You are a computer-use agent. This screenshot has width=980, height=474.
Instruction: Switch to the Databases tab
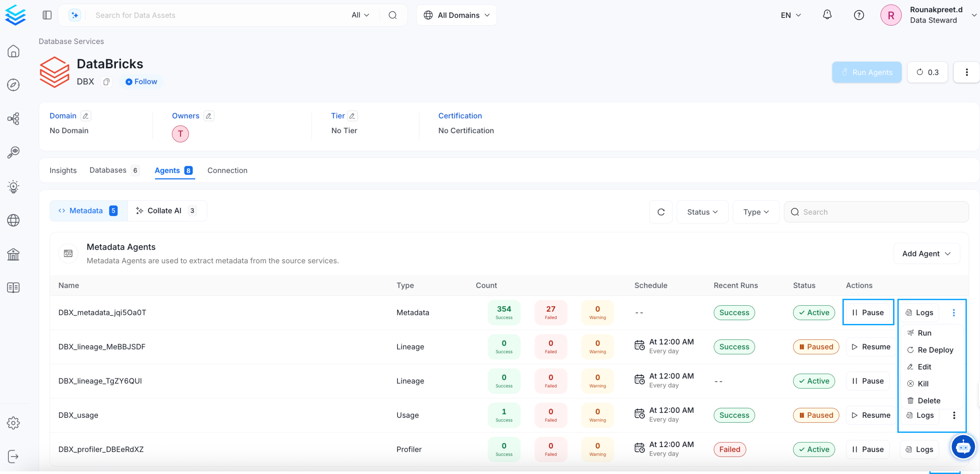[x=108, y=170]
